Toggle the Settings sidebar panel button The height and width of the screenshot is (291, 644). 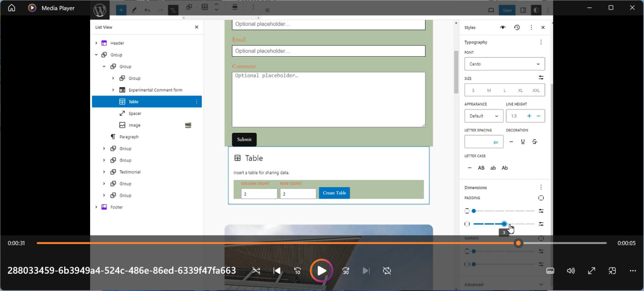coord(523,10)
